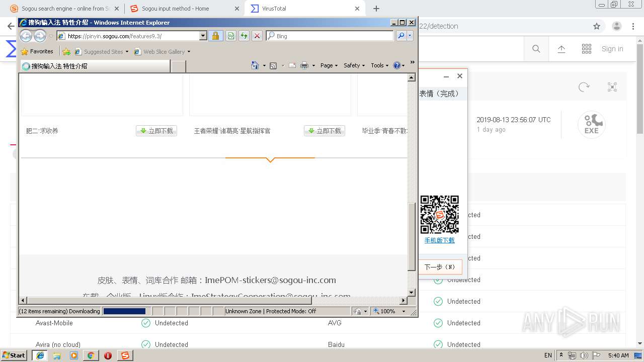This screenshot has height=362, width=644.
Task: Click the RSS feeds icon
Action: [x=273, y=65]
